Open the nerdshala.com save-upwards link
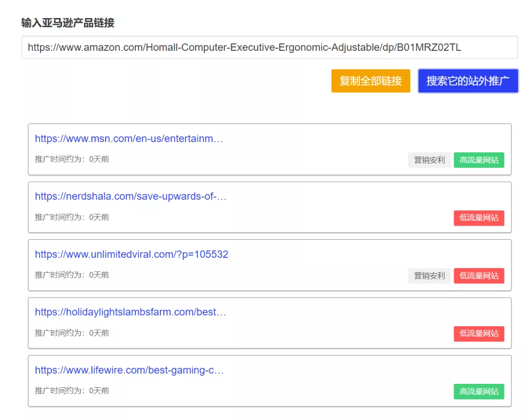Viewport: 528px width, 420px height. [131, 196]
